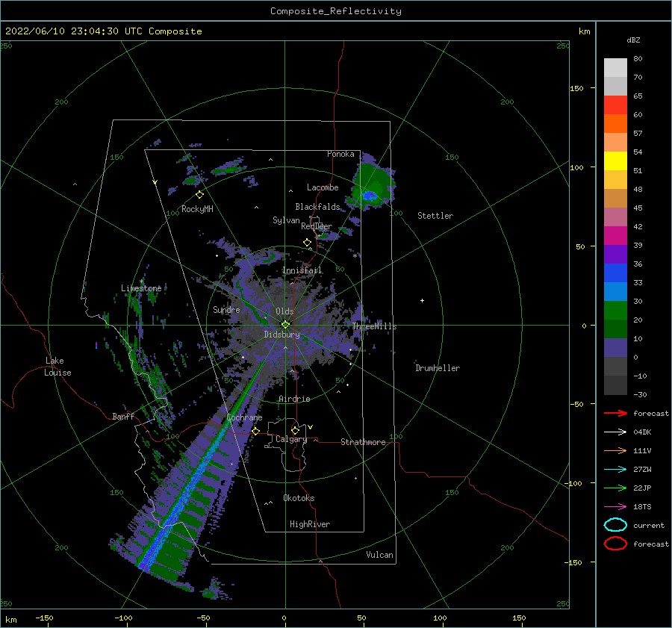Pick the bright green 30 dBZ legend swatch
The width and height of the screenshot is (672, 628).
click(x=615, y=310)
